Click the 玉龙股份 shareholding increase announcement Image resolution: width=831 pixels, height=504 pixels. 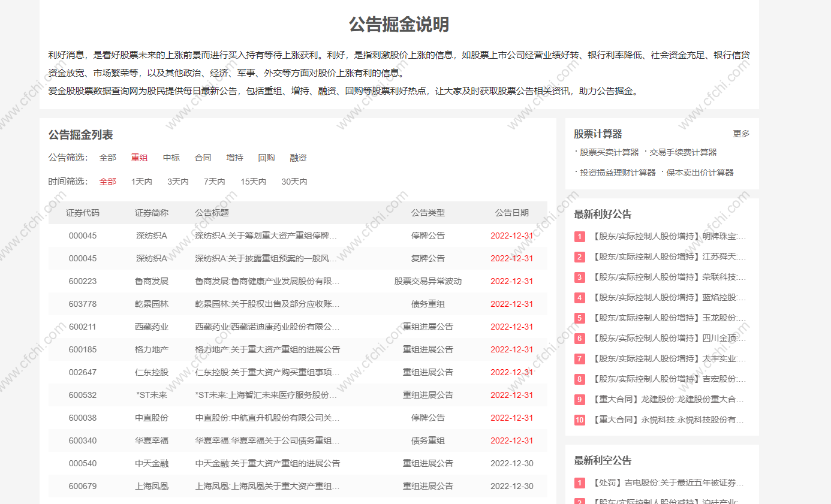coord(669,318)
